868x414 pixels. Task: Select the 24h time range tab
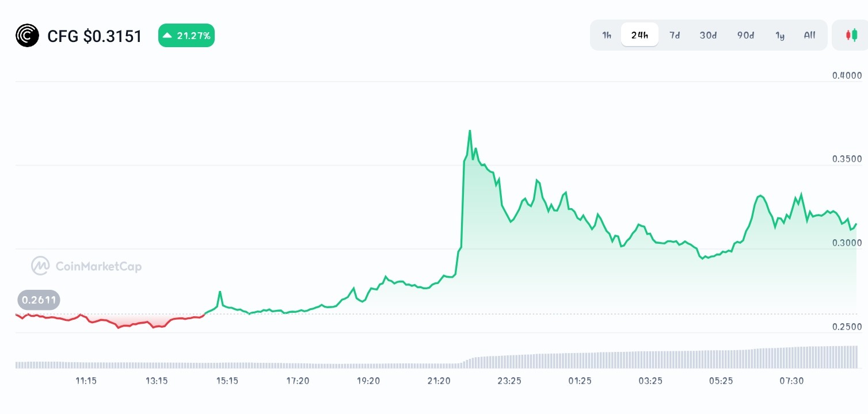639,35
